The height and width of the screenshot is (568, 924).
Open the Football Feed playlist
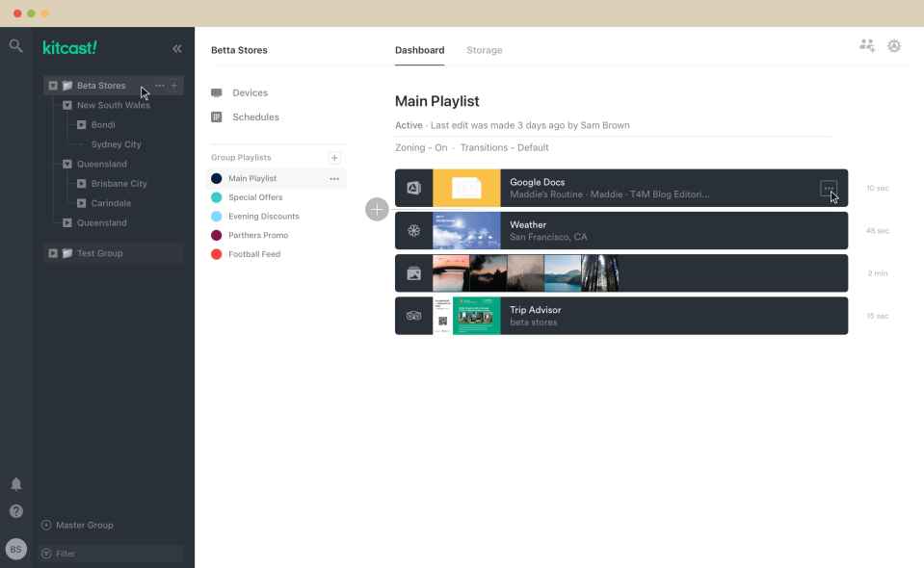254,254
